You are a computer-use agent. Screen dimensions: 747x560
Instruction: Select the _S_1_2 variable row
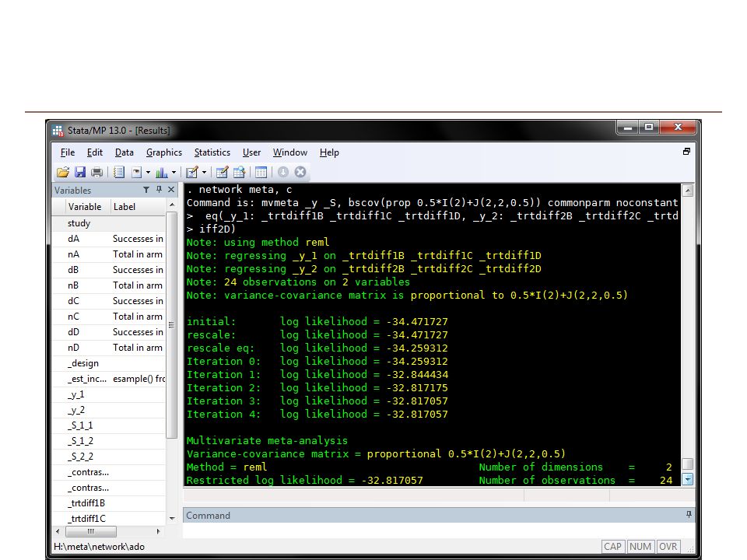click(109, 441)
